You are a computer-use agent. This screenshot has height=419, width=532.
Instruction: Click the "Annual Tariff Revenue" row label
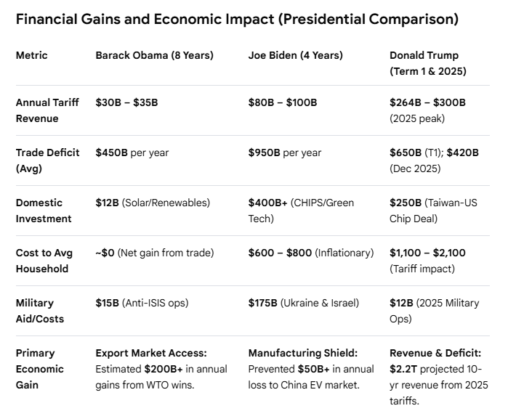pos(47,110)
